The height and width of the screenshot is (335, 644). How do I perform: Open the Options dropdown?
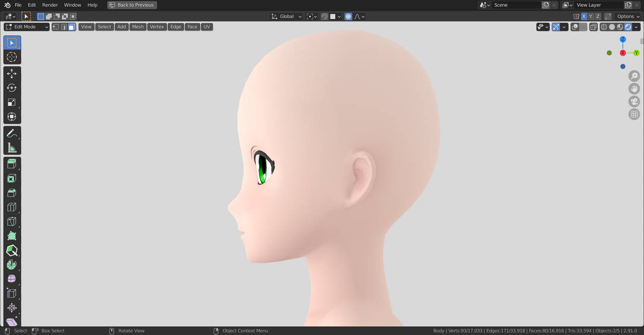point(628,17)
